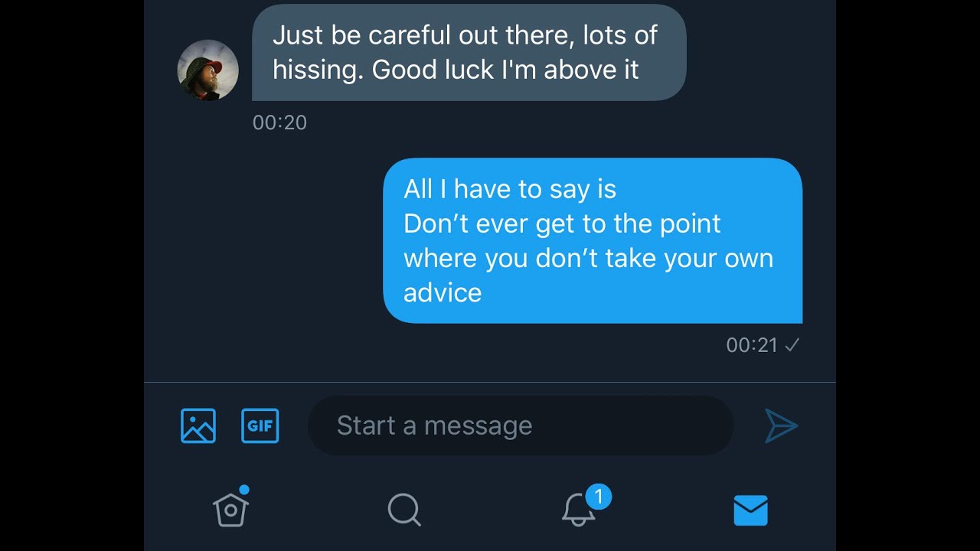
Task: Click the 00:20 timestamp
Action: 279,122
